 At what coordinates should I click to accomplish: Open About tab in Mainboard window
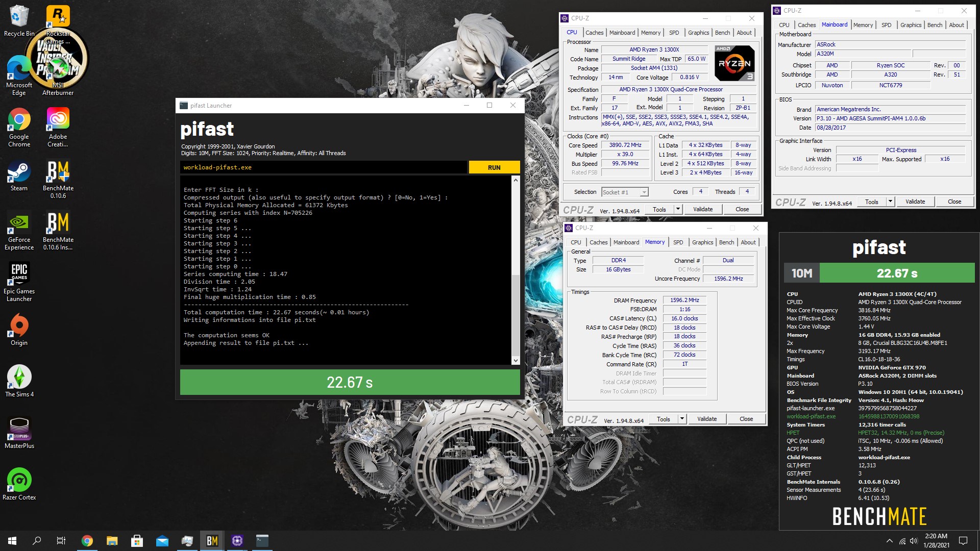tap(957, 25)
